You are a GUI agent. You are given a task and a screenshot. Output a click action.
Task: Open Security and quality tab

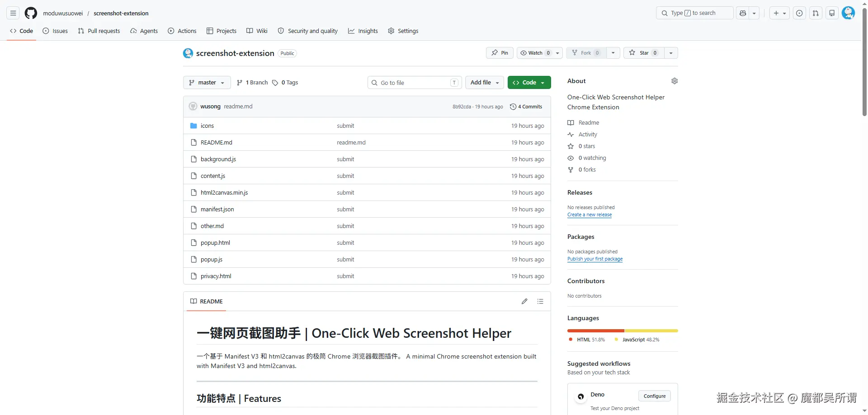308,31
